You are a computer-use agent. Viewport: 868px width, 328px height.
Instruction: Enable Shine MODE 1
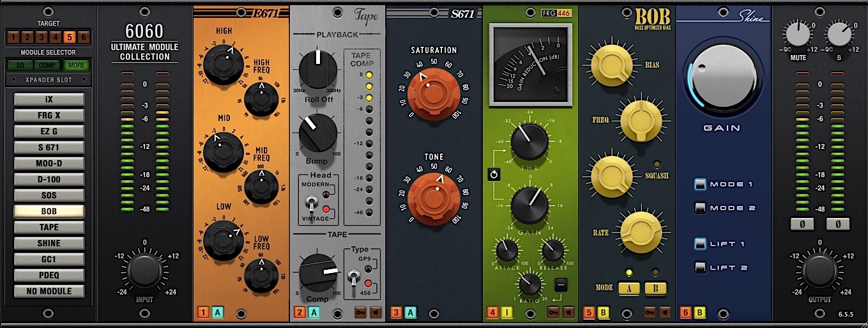700,185
